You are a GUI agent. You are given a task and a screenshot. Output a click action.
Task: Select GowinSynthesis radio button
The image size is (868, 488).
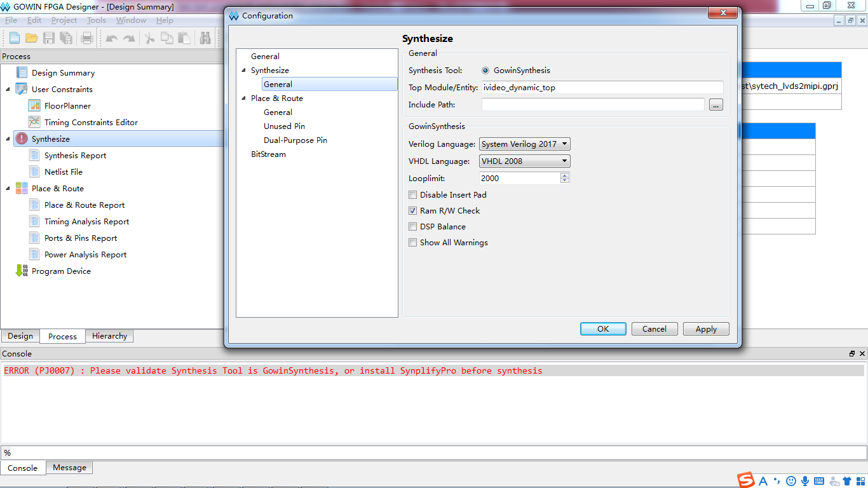point(486,71)
